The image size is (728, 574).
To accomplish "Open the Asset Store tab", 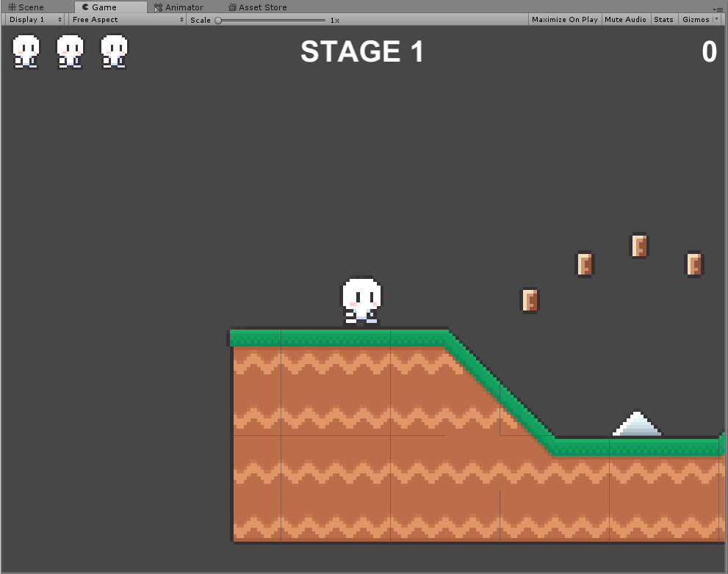I will point(258,7).
